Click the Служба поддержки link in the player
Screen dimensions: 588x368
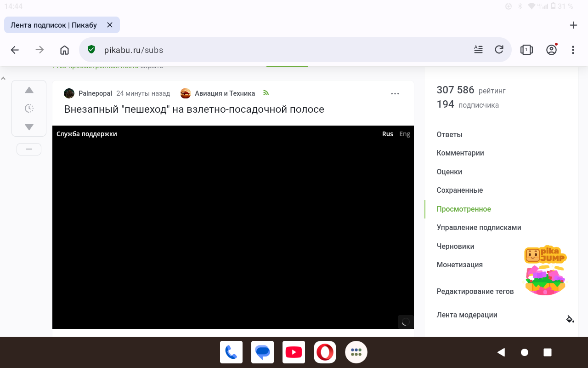87,134
